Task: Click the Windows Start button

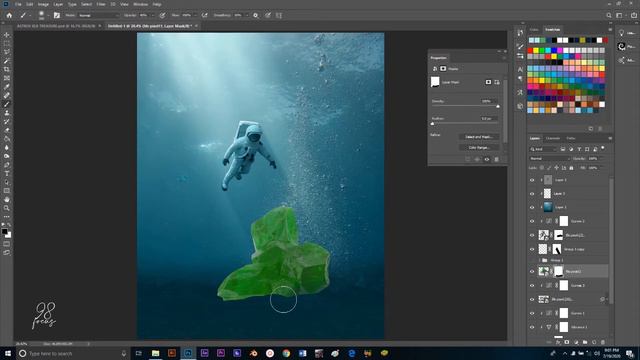Action: tap(8, 353)
